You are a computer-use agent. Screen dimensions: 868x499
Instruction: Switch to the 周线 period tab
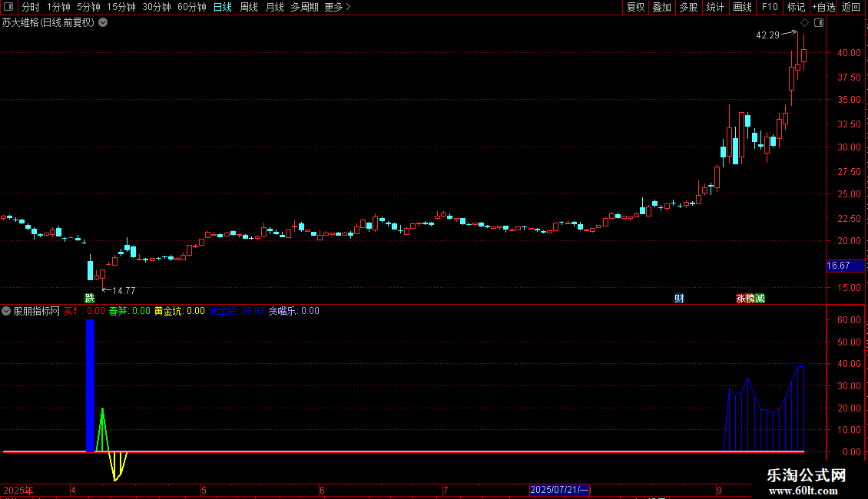point(249,7)
